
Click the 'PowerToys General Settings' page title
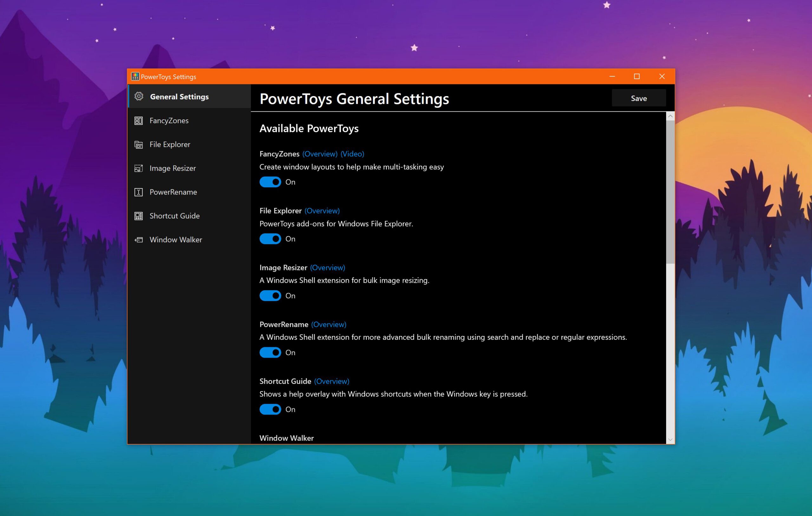(x=354, y=99)
